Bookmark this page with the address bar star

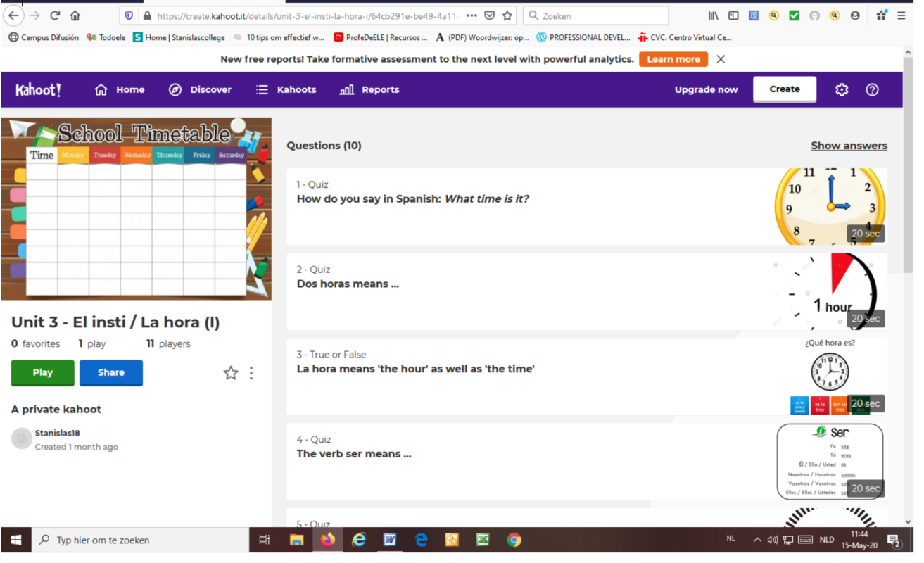click(x=507, y=15)
